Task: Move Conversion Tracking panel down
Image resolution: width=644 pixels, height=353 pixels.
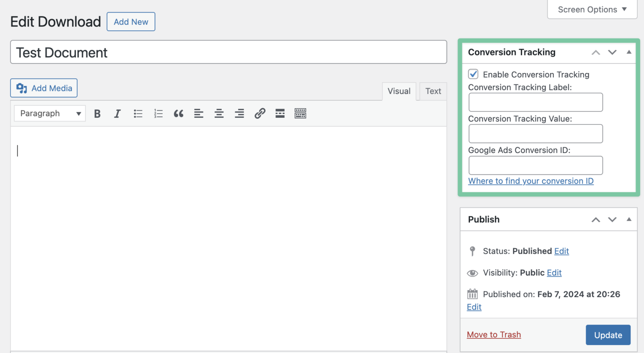Action: tap(612, 52)
